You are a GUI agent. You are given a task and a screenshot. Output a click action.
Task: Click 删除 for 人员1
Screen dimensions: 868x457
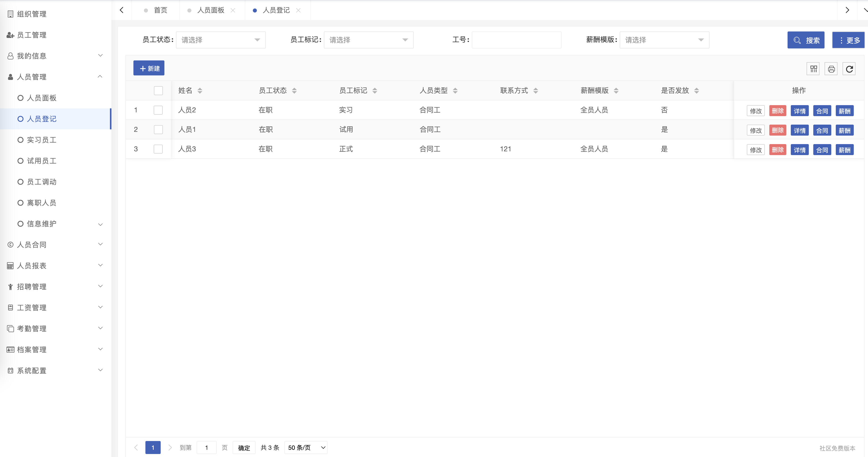tap(778, 130)
